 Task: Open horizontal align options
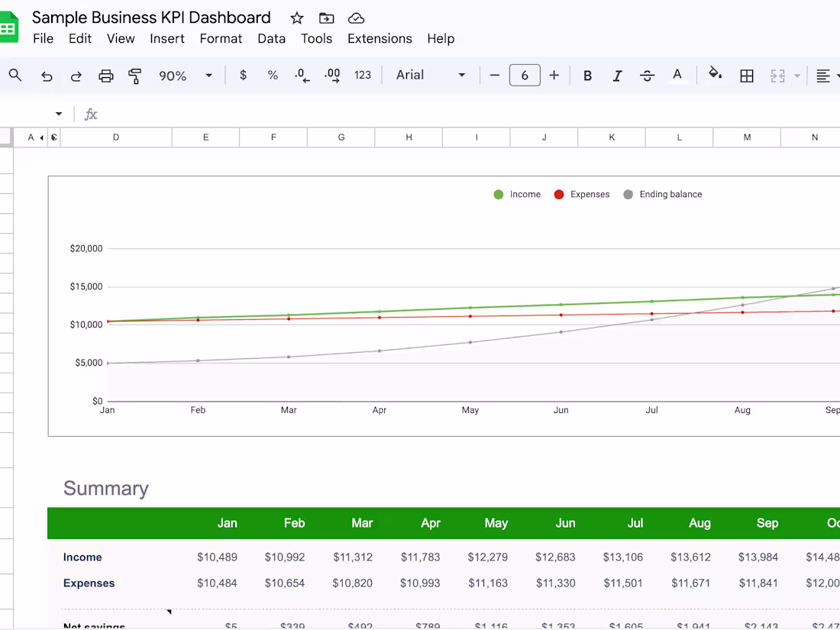click(823, 76)
